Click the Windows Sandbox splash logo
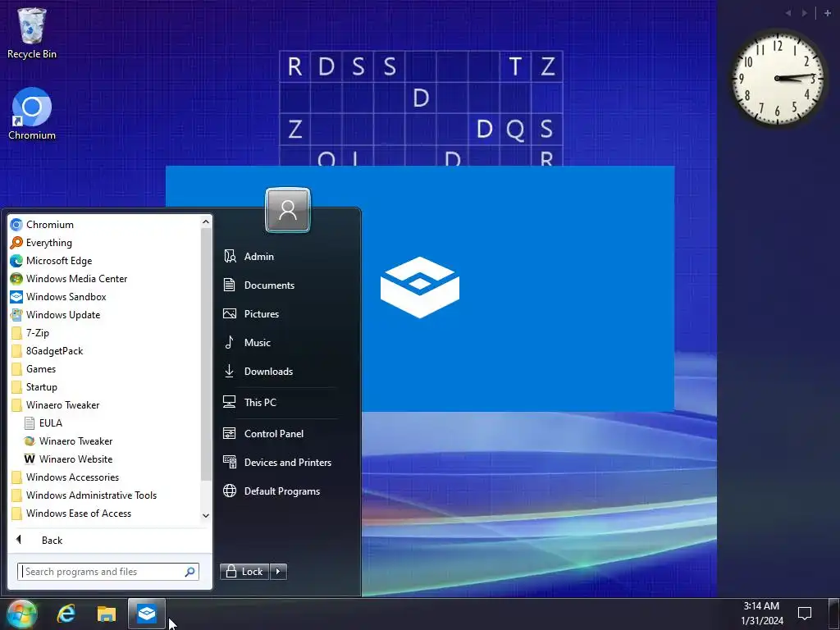This screenshot has height=630, width=840. tap(420, 287)
